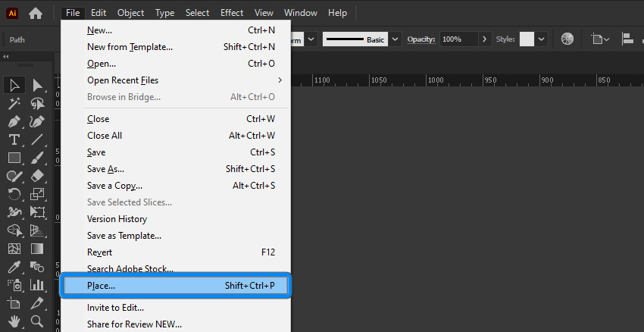Select the Direct Selection tool

(37, 86)
